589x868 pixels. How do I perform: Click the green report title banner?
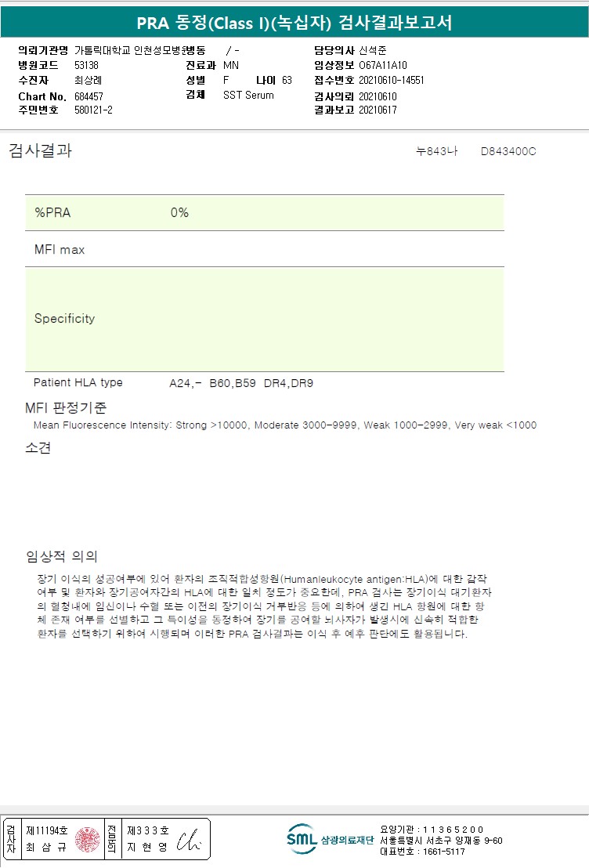point(294,23)
